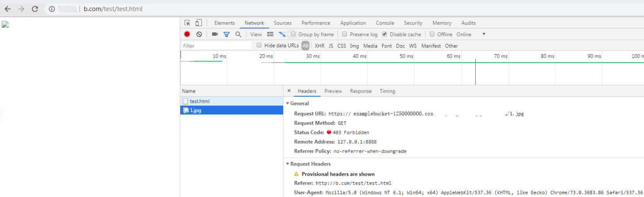The width and height of the screenshot is (644, 197).
Task: Open the Headers details tab
Action: tap(307, 91)
